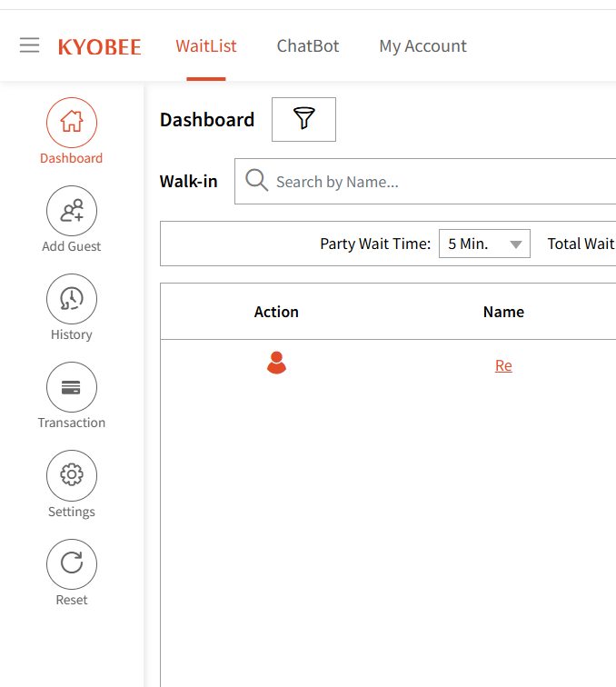616x687 pixels.
Task: Select the Dashboard home icon in sidebar
Action: coord(72,123)
